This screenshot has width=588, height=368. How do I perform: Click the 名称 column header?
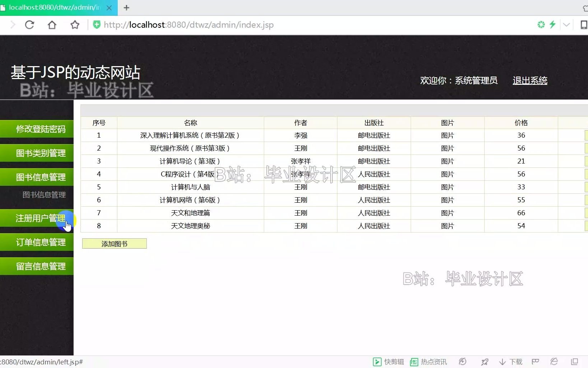click(190, 123)
